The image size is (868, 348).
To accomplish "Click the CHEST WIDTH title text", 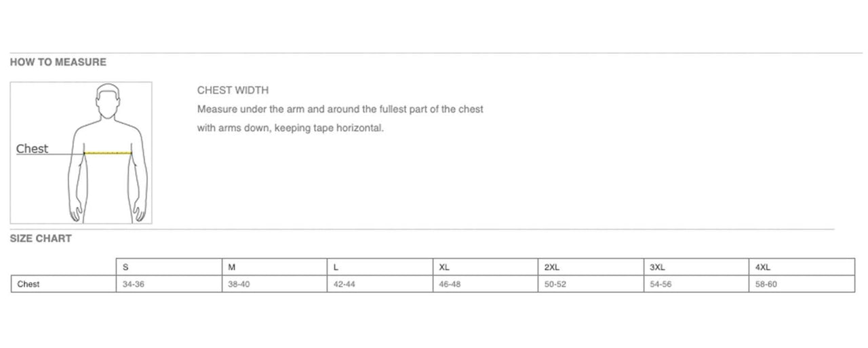I will pyautogui.click(x=233, y=90).
